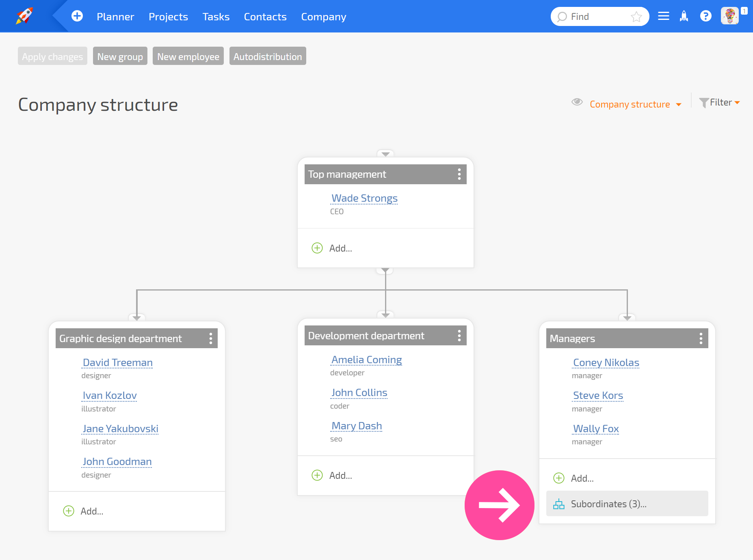The image size is (753, 560).
Task: Click the Development department title
Action: point(366,336)
